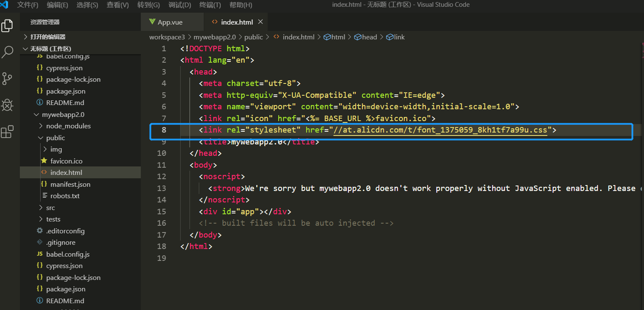
Task: Click the DOCTYPE keyword on line 1
Action: point(206,49)
